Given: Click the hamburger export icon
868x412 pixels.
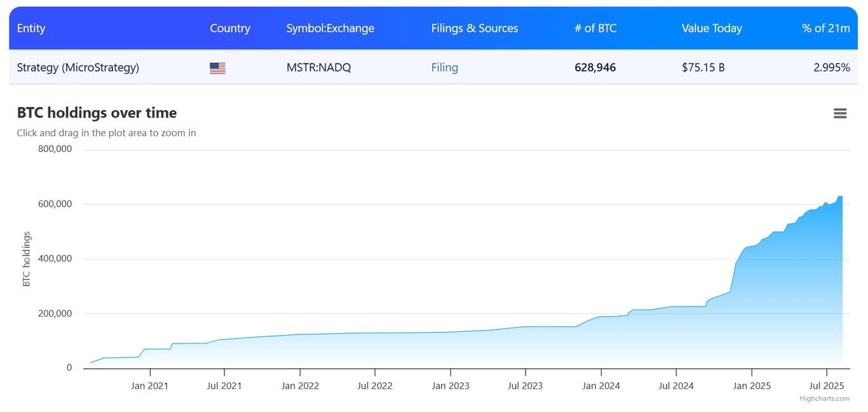Looking at the screenshot, I should 840,113.
